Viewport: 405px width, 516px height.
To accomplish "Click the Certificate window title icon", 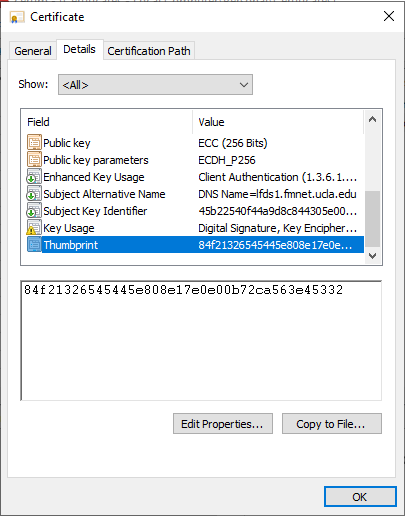I will click(x=17, y=17).
